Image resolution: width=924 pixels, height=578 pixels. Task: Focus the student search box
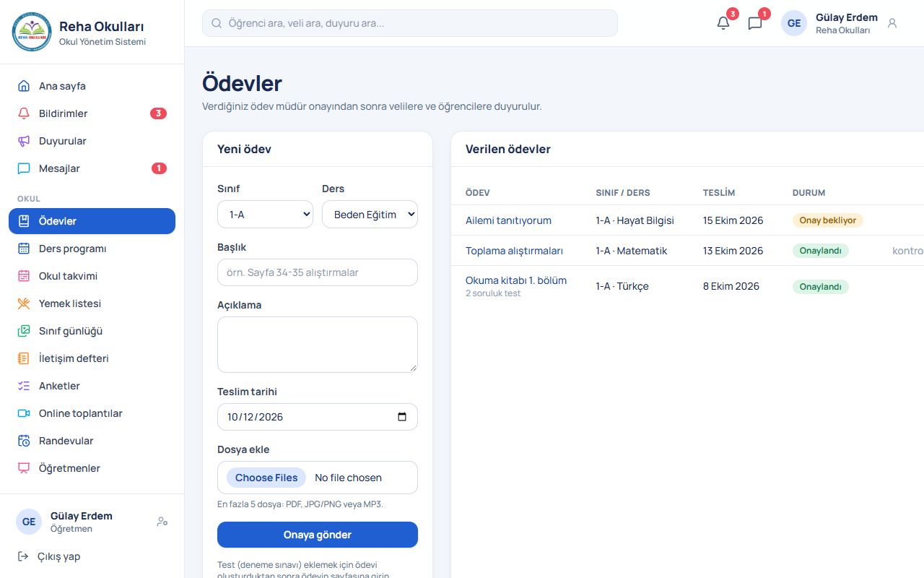point(410,23)
